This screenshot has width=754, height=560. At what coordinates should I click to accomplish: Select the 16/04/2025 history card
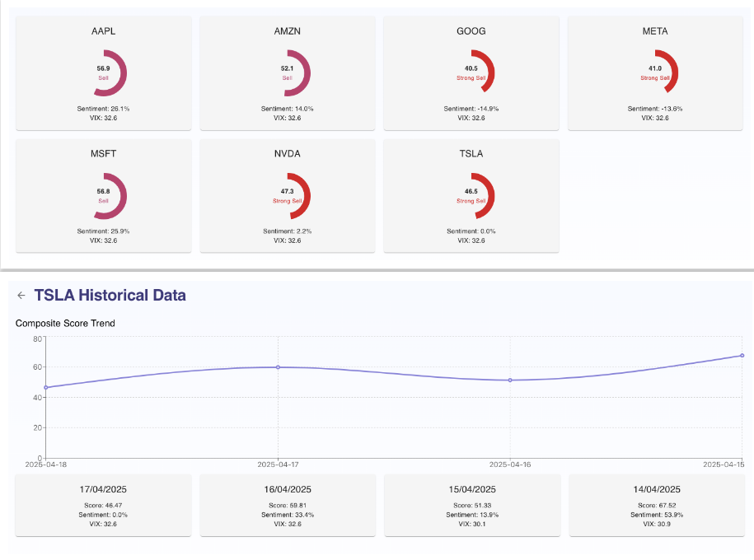pos(288,505)
